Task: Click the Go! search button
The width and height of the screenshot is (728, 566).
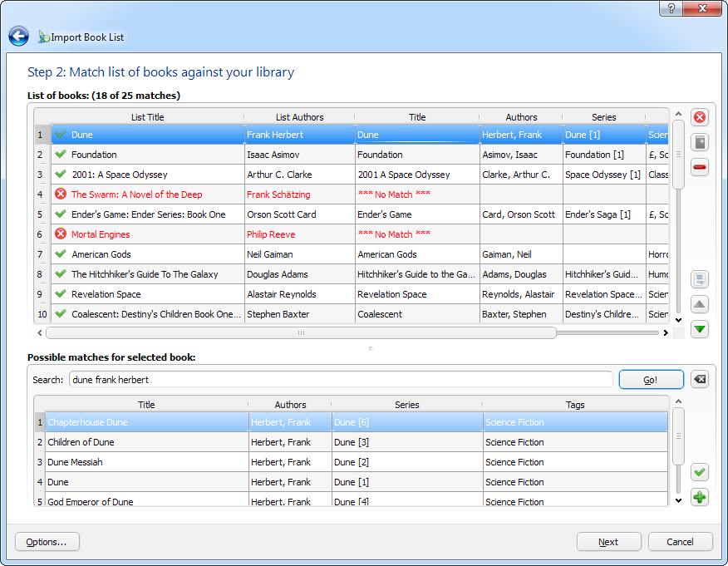Action: (x=651, y=380)
